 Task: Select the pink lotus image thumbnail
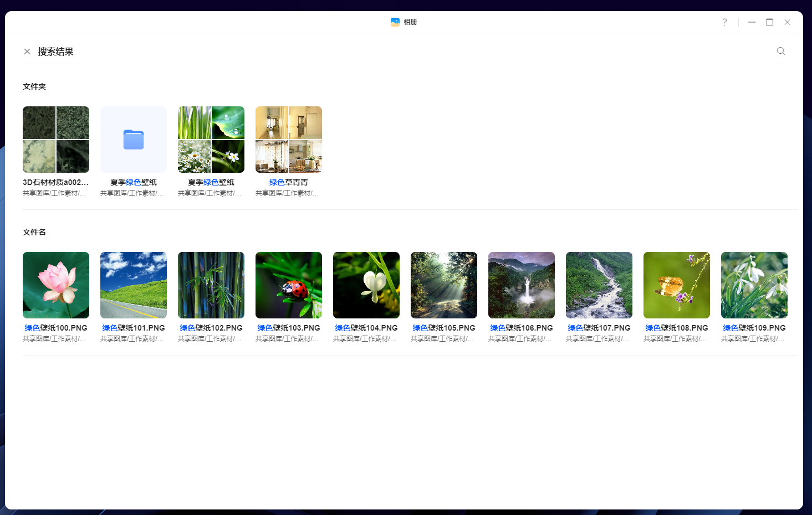click(x=56, y=285)
